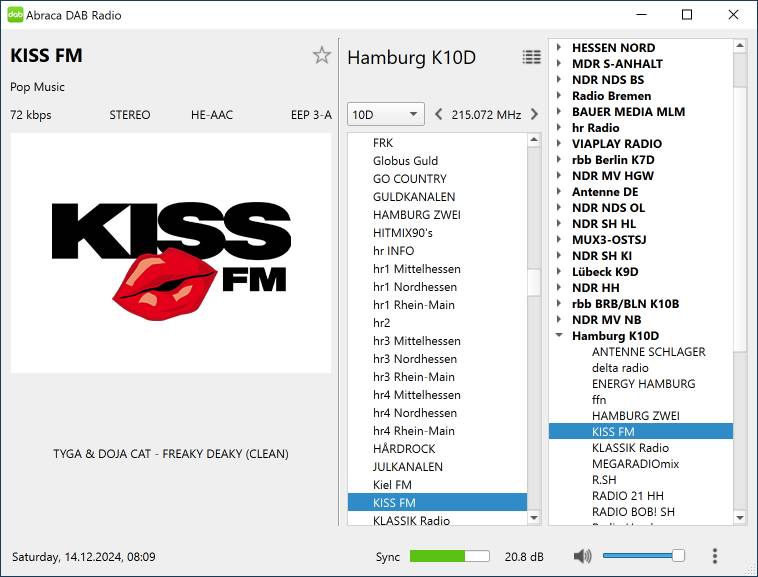Click the Abraca DAB app logo
The image size is (758, 577).
(x=15, y=15)
